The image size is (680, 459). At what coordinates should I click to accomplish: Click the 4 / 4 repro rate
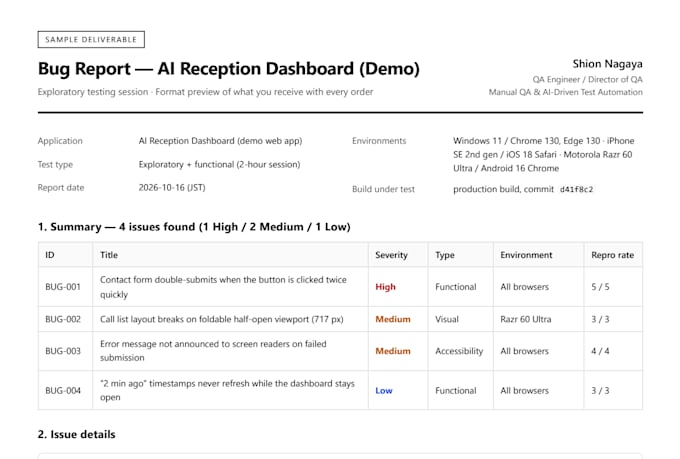click(600, 351)
